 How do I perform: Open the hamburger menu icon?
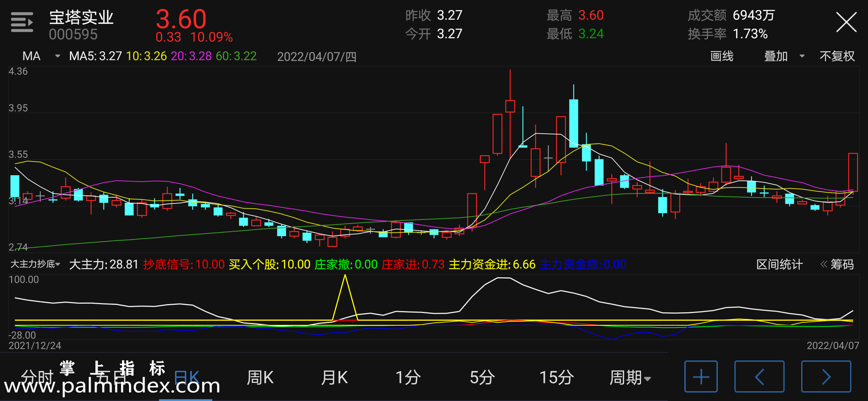pyautogui.click(x=22, y=22)
